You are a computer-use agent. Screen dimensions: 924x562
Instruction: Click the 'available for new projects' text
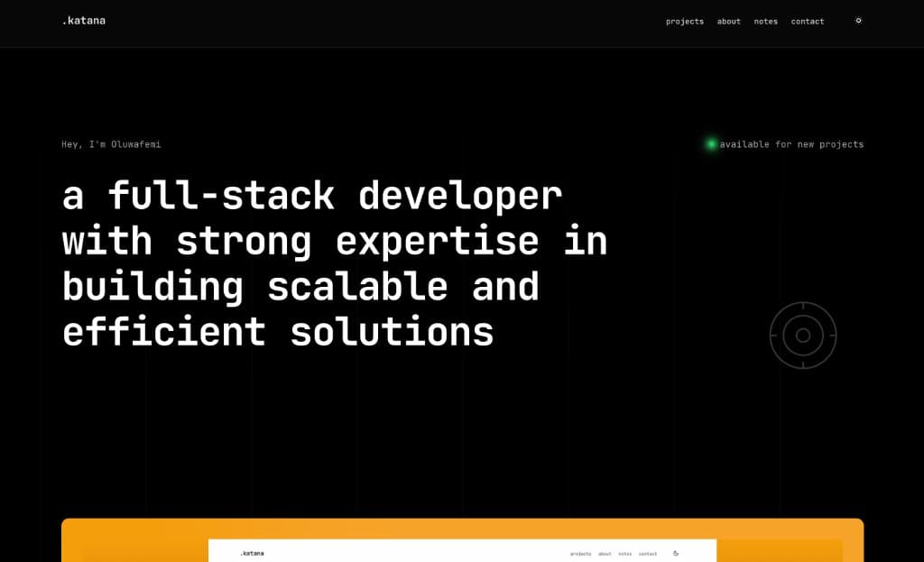click(791, 144)
